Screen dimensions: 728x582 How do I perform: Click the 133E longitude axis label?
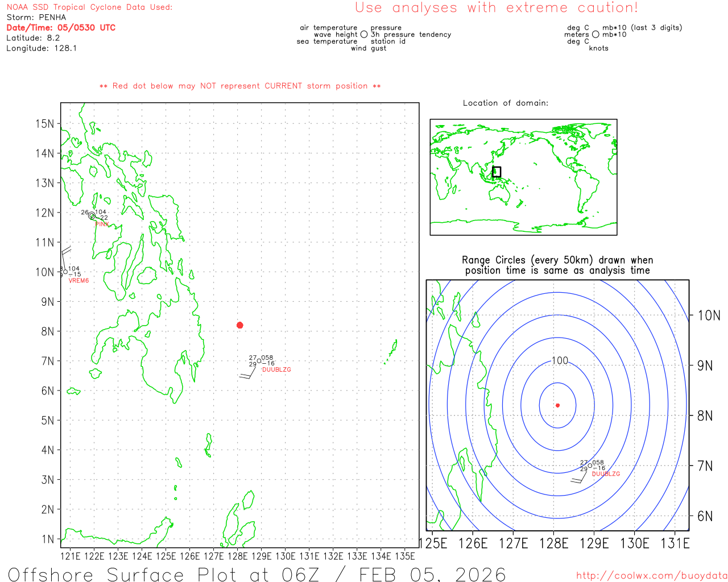coord(357,556)
